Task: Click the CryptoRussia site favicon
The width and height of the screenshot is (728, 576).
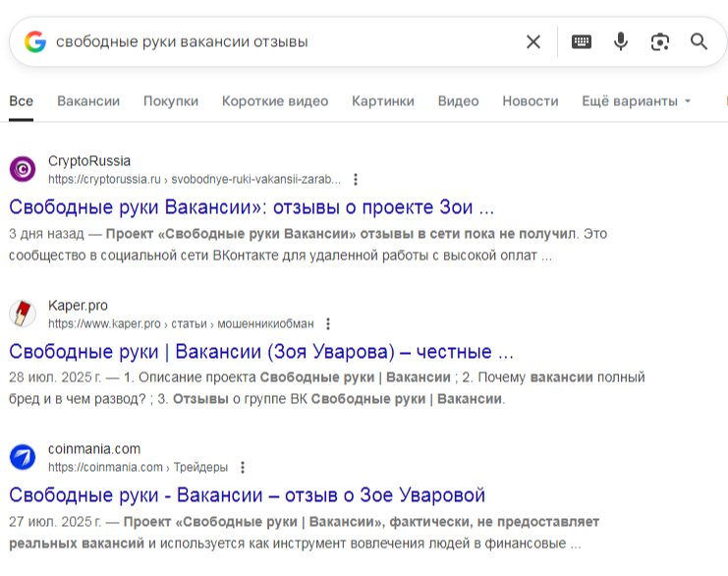Action: tap(23, 169)
